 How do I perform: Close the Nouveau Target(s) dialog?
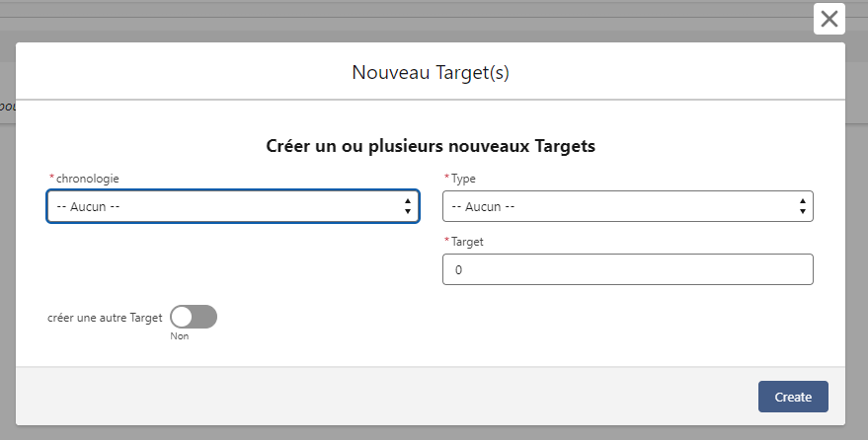[829, 19]
